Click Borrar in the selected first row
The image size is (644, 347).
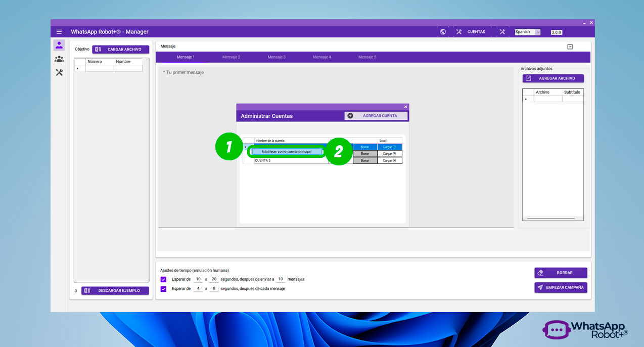pyautogui.click(x=365, y=147)
